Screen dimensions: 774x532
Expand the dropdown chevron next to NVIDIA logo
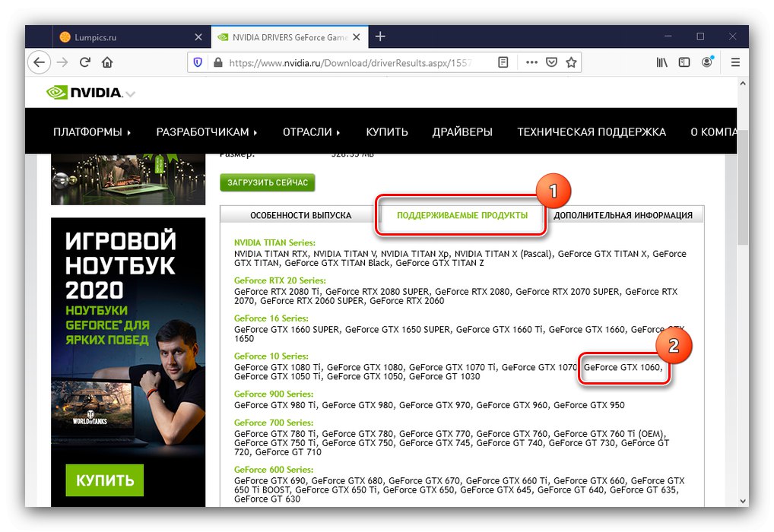pos(130,93)
